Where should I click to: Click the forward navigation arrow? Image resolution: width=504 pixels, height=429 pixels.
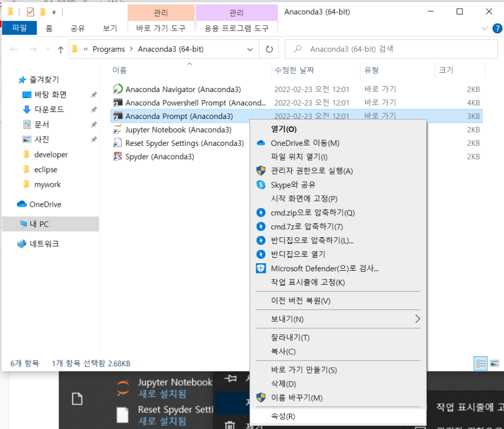(33, 49)
